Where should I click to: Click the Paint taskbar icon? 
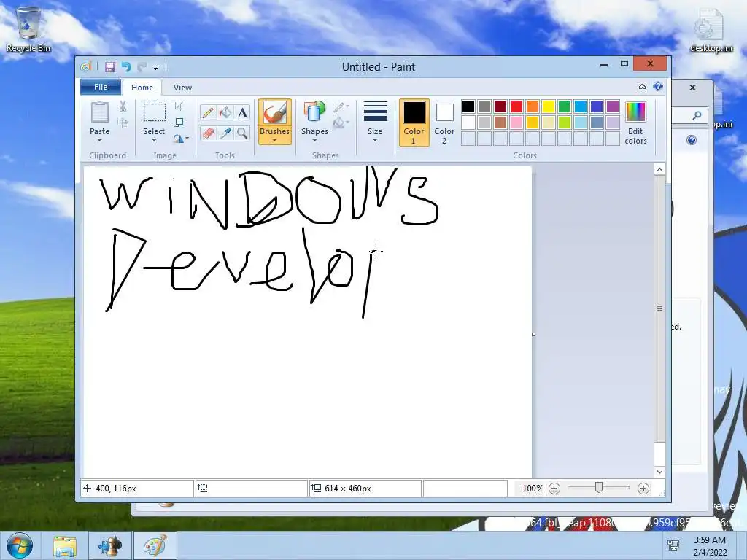155,545
